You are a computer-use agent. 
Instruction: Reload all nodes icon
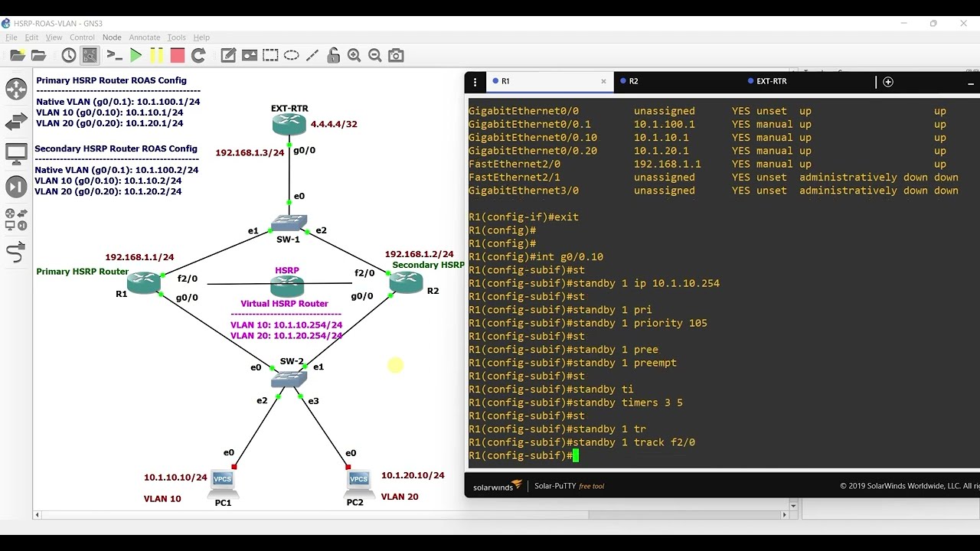click(x=198, y=55)
